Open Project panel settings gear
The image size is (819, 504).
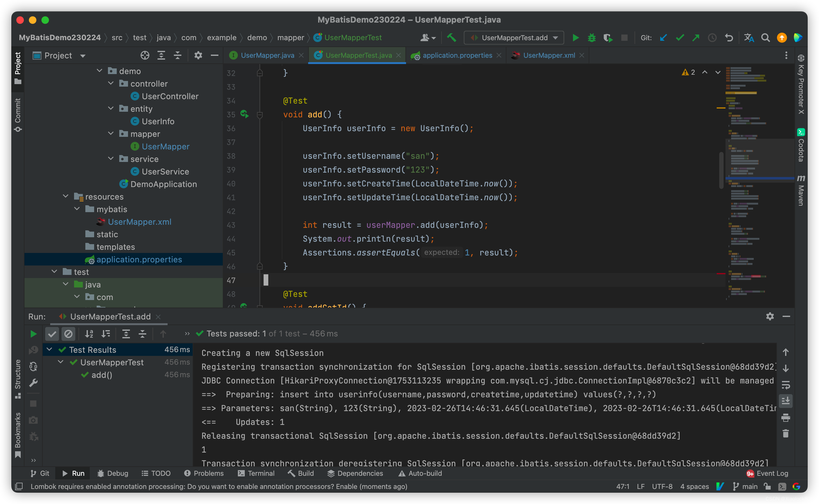(198, 55)
